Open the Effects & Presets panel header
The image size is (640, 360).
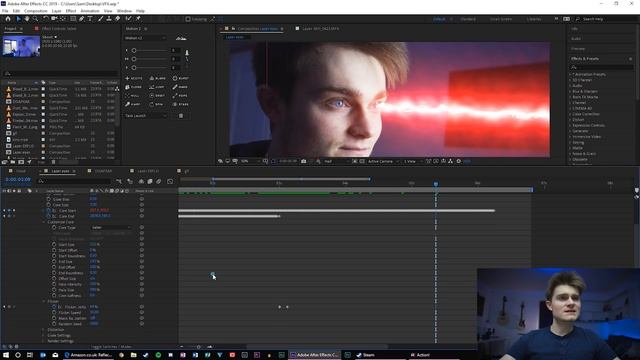(585, 59)
